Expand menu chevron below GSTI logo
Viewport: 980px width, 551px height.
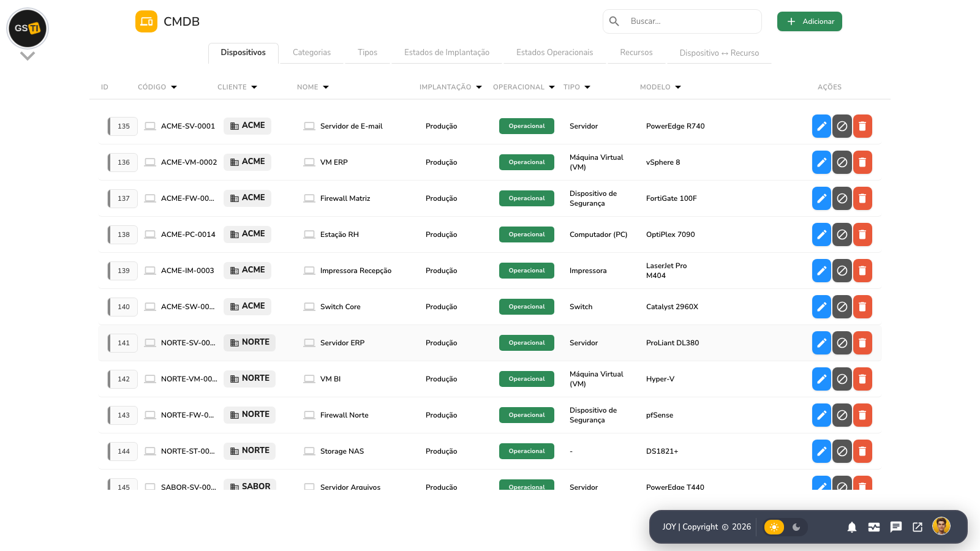tap(28, 56)
